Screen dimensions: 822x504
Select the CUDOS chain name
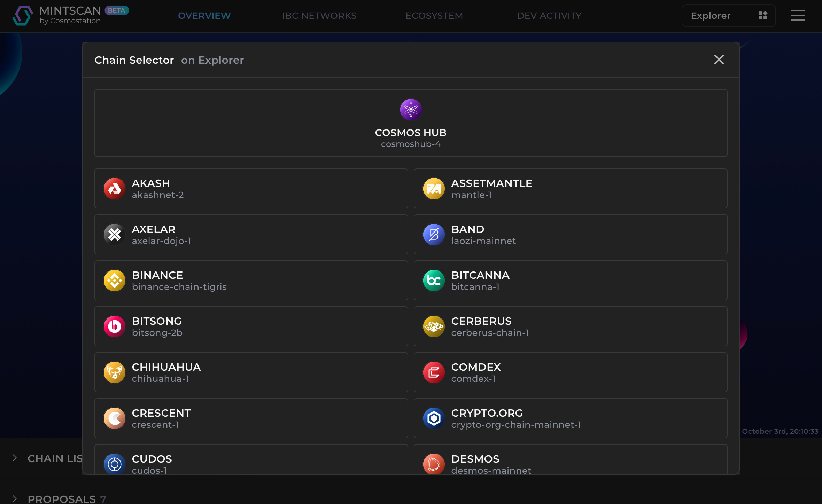click(x=152, y=459)
